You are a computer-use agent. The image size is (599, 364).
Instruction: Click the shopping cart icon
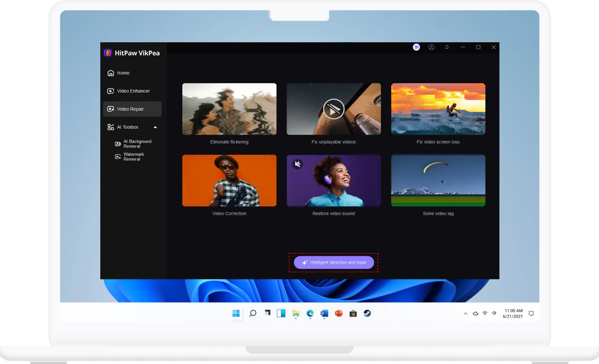pos(416,47)
